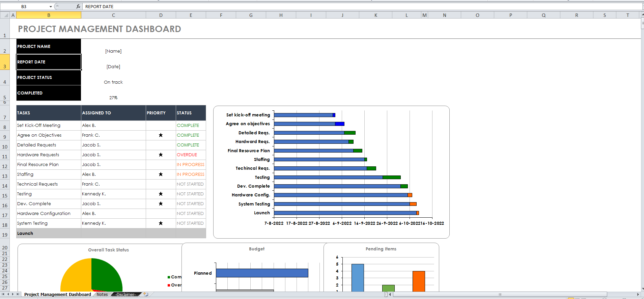Select row 8 header
Screen dimensions: 644x299
5,126
